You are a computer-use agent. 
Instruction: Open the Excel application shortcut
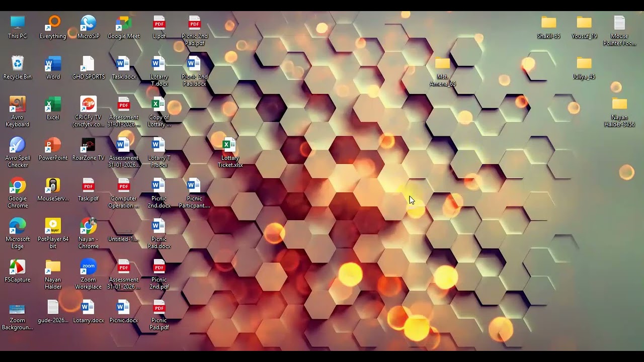[x=53, y=108]
